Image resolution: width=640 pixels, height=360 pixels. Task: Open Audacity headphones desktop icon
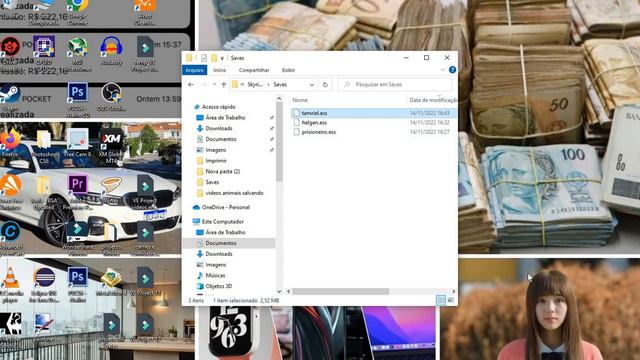point(111,51)
